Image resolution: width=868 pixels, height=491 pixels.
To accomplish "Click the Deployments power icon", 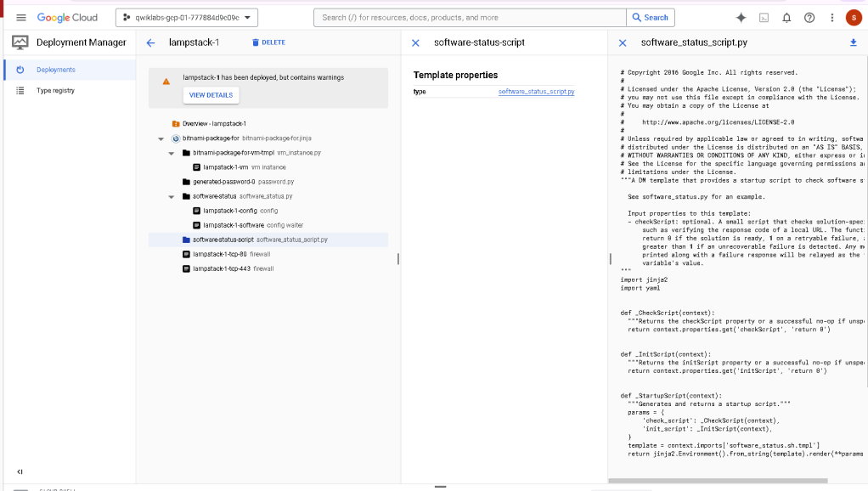I will [20, 70].
